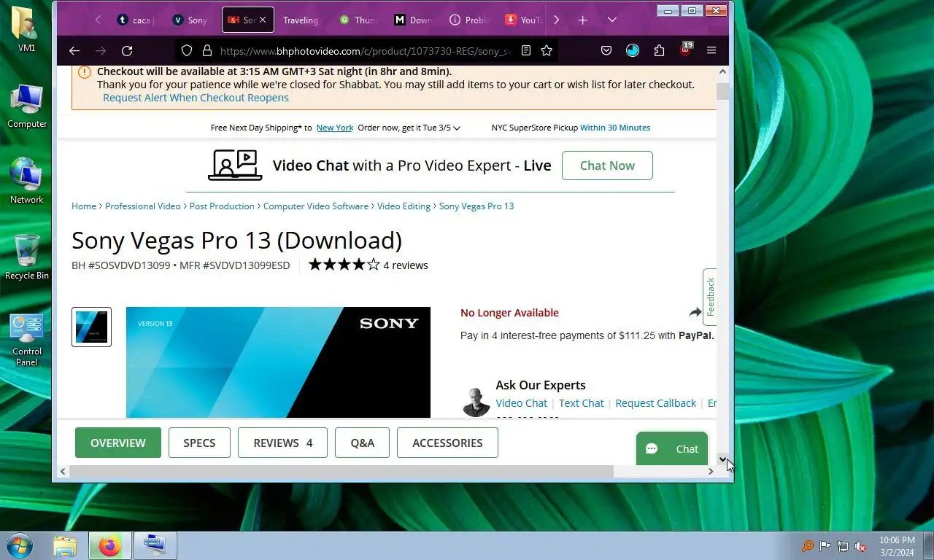This screenshot has width=934, height=560.
Task: Switch to the "Traveling" browser tab
Action: [301, 20]
